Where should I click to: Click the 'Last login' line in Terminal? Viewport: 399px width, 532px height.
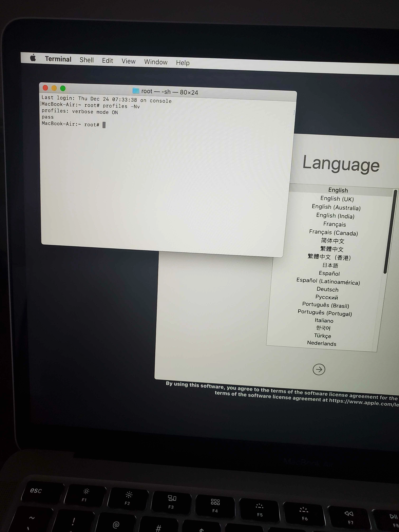[x=106, y=99]
